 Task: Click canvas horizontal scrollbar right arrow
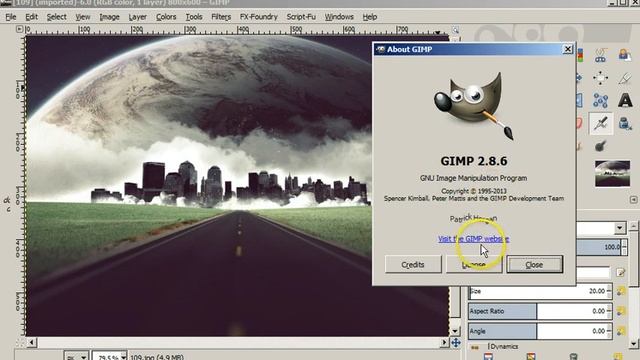(x=444, y=342)
